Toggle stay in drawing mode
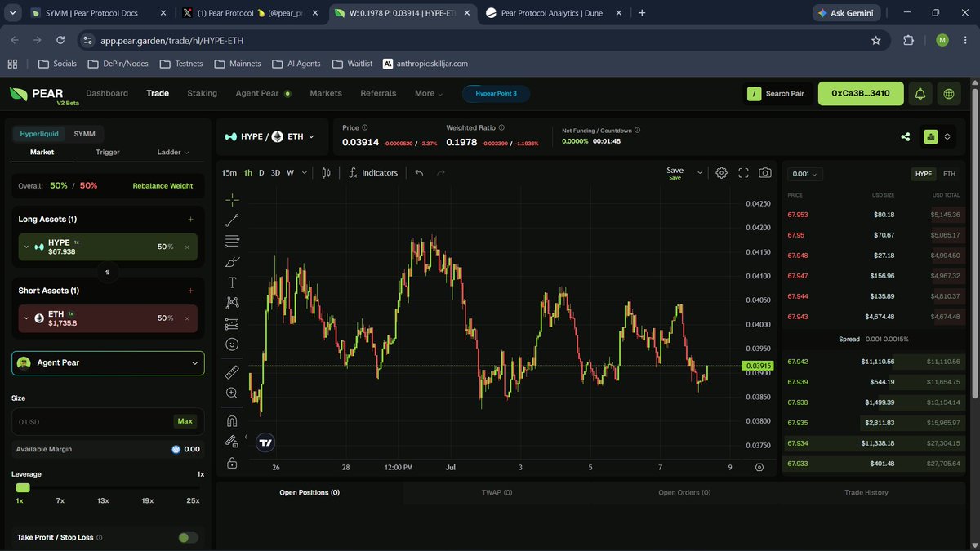The image size is (980, 551). 232,442
